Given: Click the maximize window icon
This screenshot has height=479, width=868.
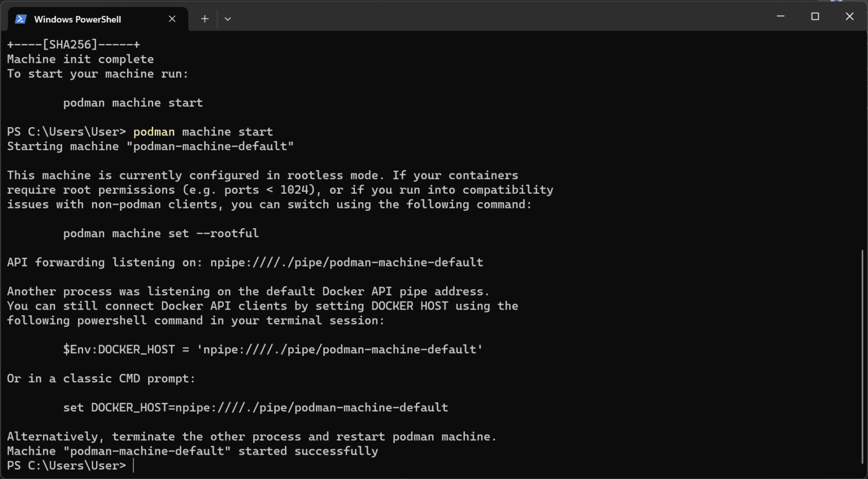Looking at the screenshot, I should [x=815, y=16].
